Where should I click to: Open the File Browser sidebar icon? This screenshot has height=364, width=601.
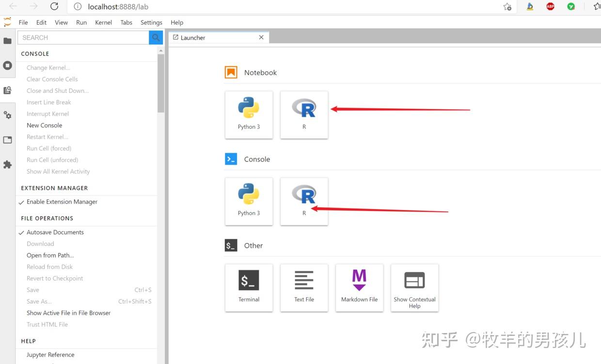point(8,41)
